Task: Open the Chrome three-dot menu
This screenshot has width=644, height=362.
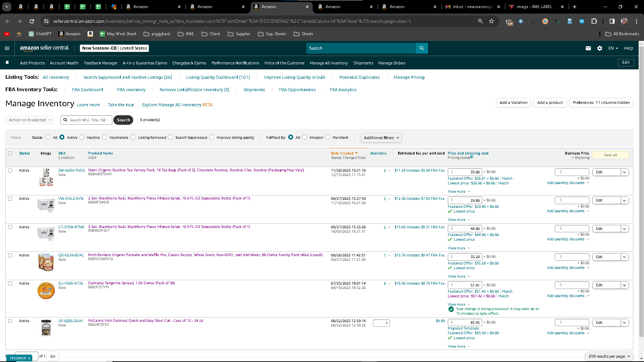Action: (637, 21)
